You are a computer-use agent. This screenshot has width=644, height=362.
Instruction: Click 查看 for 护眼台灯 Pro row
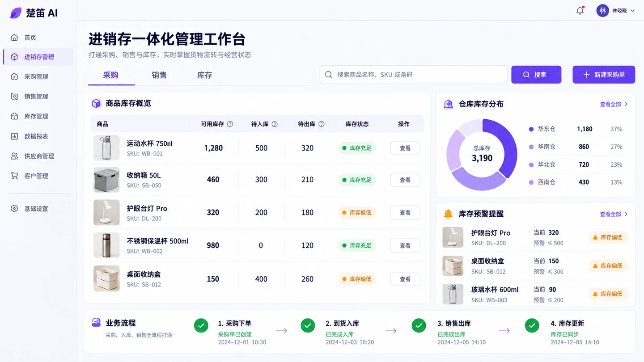(405, 213)
